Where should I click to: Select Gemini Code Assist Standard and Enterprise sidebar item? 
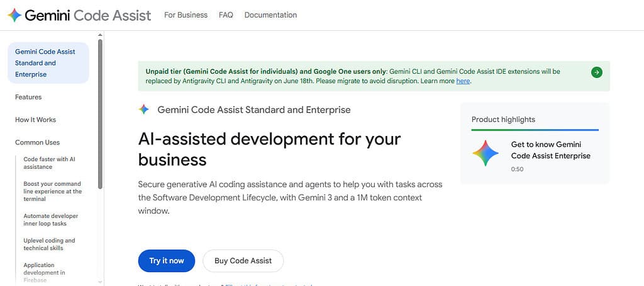pos(48,63)
